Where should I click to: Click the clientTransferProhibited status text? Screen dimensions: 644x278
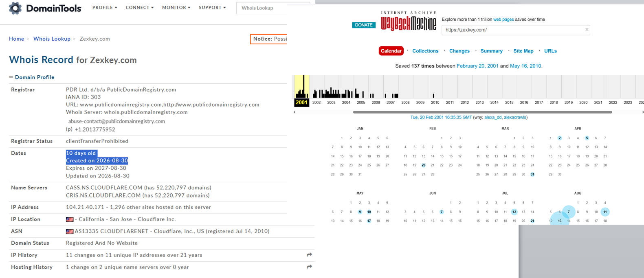[97, 141]
